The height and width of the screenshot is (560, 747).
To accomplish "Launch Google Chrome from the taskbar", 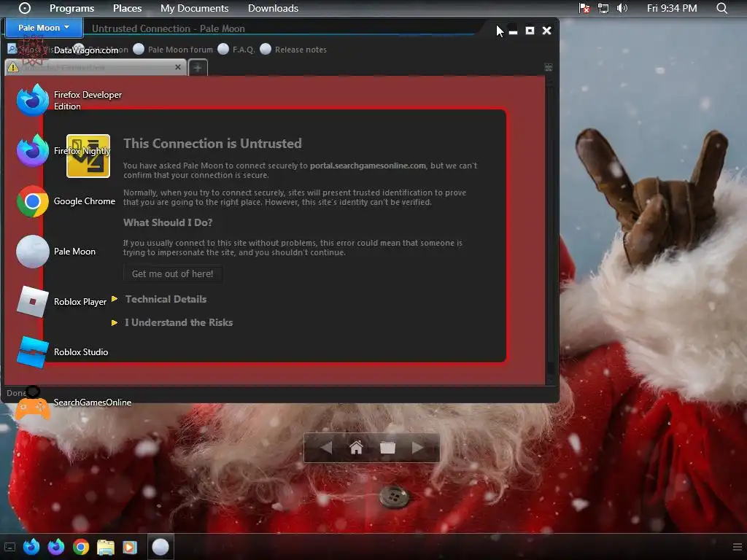I will tap(81, 547).
